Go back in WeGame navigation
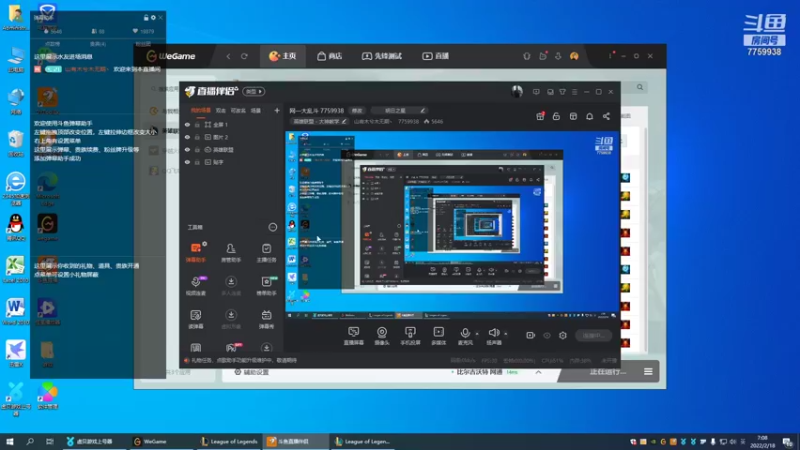The height and width of the screenshot is (450, 800). coord(229,56)
